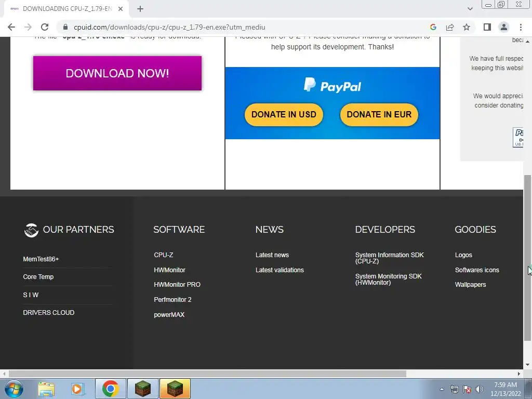Open the MemTest86+ partner link

pos(41,259)
